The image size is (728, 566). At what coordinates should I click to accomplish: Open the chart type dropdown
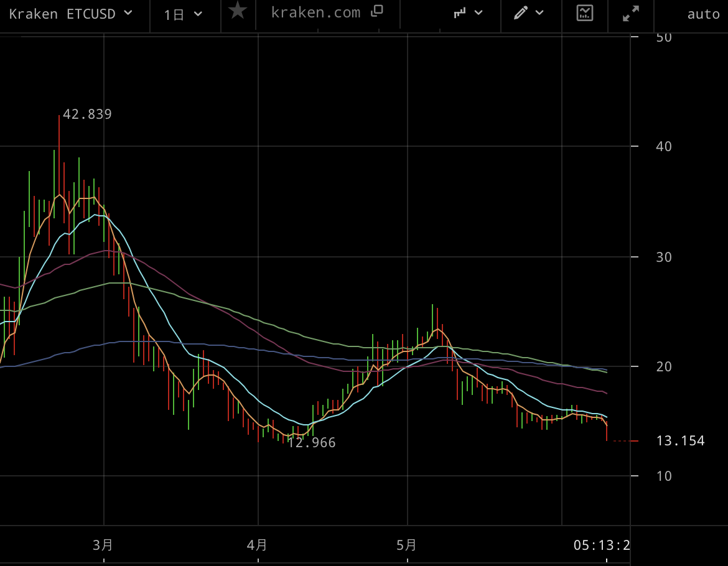coord(468,13)
